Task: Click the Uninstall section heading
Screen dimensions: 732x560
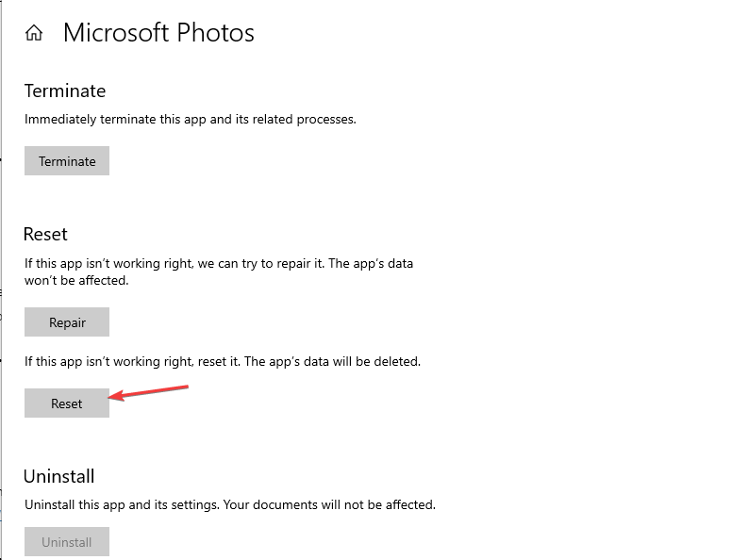Action: 58,476
